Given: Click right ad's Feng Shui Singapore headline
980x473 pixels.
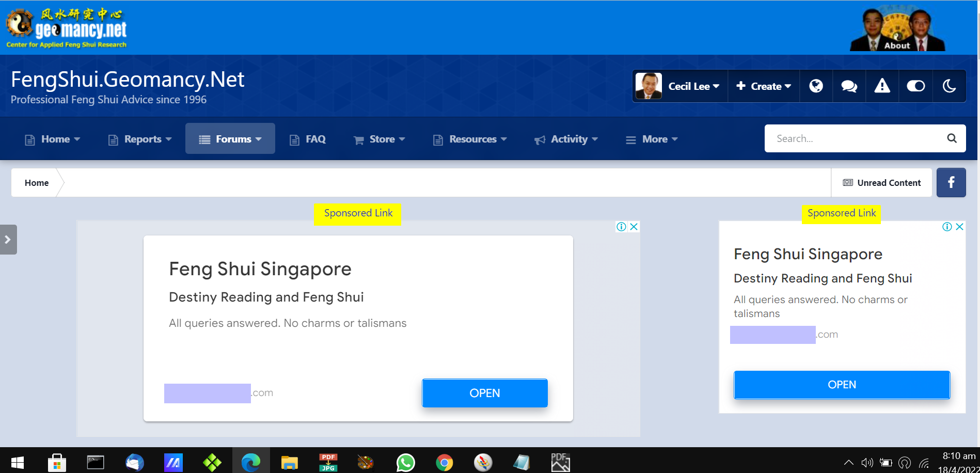Looking at the screenshot, I should click(808, 254).
